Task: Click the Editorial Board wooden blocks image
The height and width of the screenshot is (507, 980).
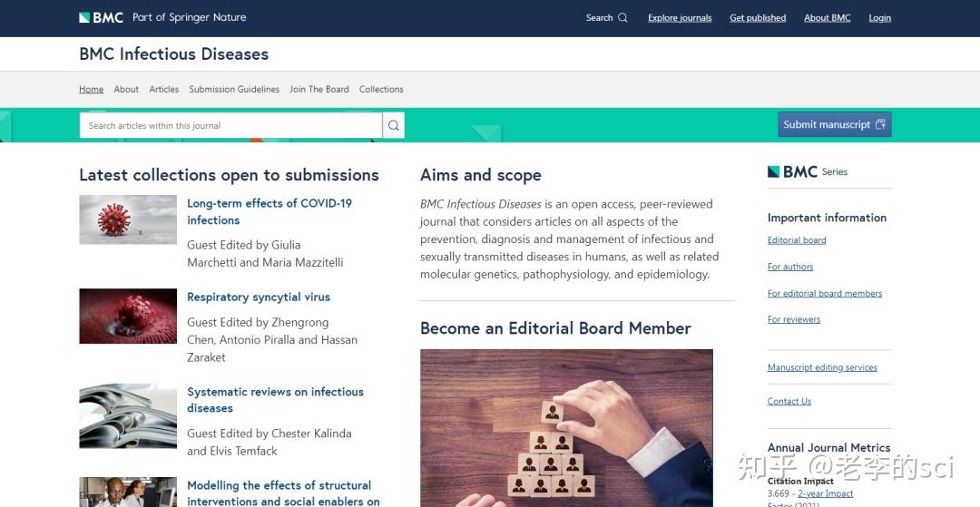Action: [566, 427]
